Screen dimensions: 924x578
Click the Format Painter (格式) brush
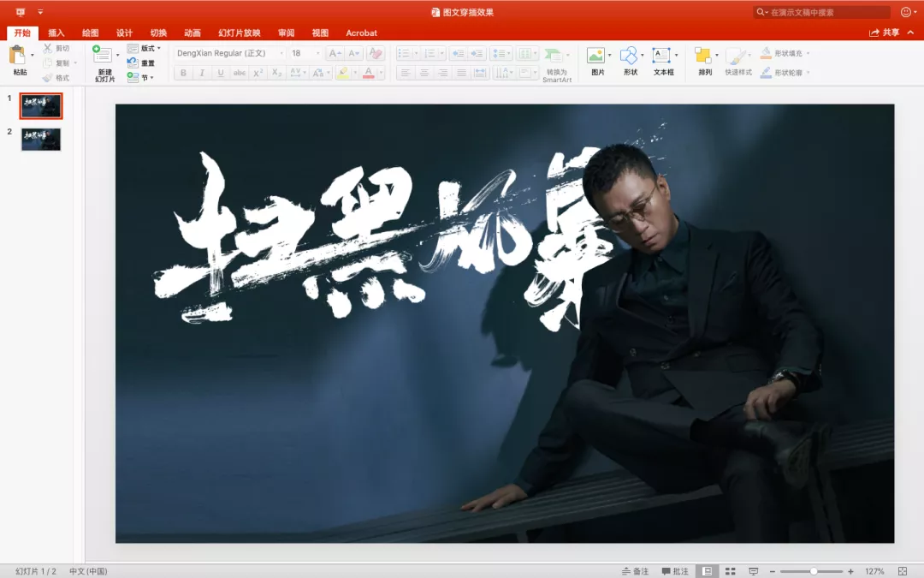coord(47,78)
